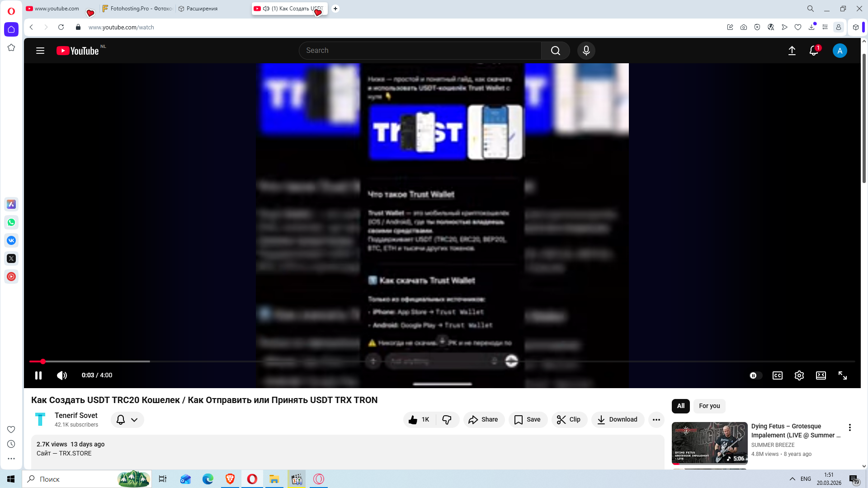Toggle closed captions CC button
The height and width of the screenshot is (488, 868).
pyautogui.click(x=777, y=375)
